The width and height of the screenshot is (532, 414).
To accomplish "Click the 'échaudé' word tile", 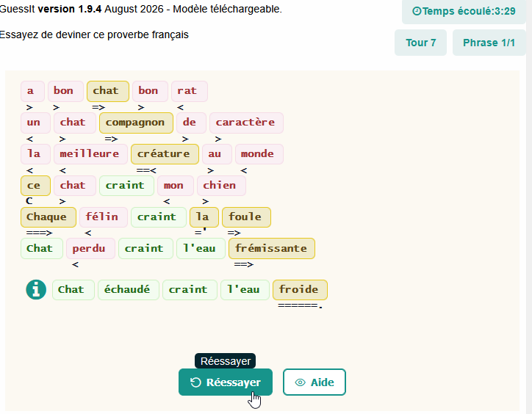I will pyautogui.click(x=129, y=290).
